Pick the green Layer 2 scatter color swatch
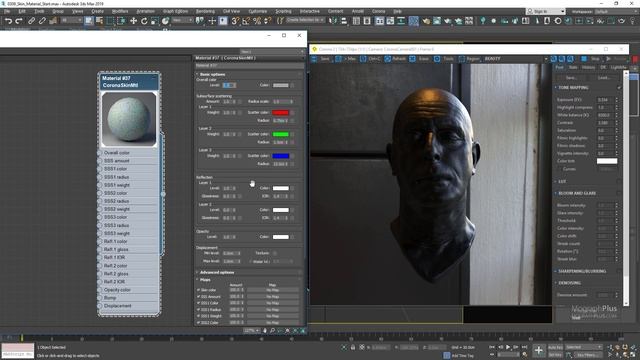 (280, 134)
